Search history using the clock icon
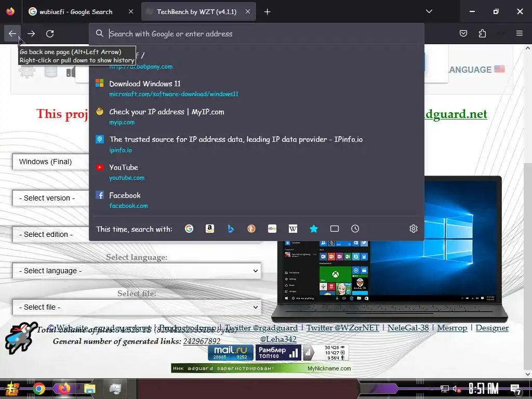 click(355, 229)
